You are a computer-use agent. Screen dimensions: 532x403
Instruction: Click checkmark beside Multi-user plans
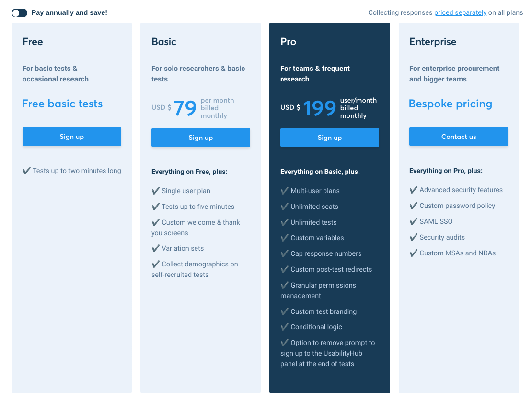click(x=285, y=191)
